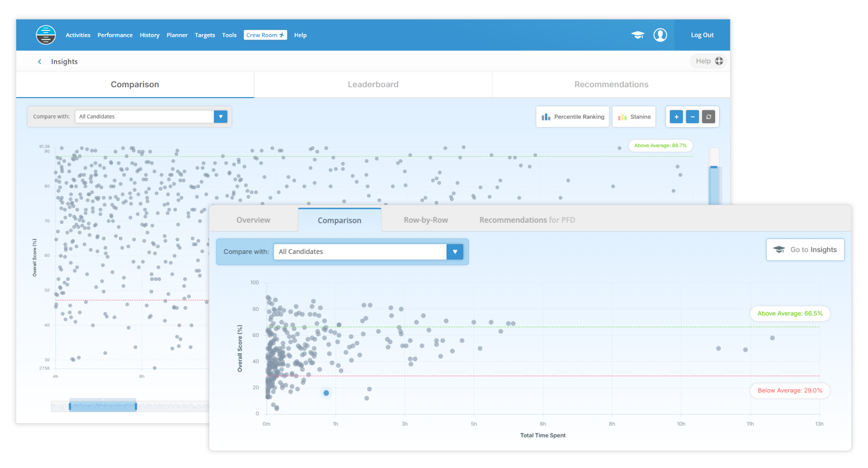Click the Help lifebuoy button
This screenshot has height=468, width=868.
709,61
